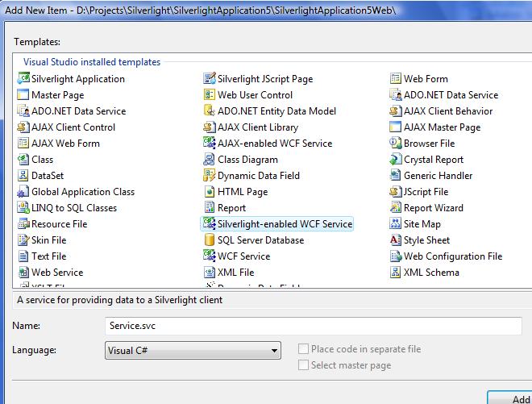Select the HTML Page icon

click(x=210, y=191)
